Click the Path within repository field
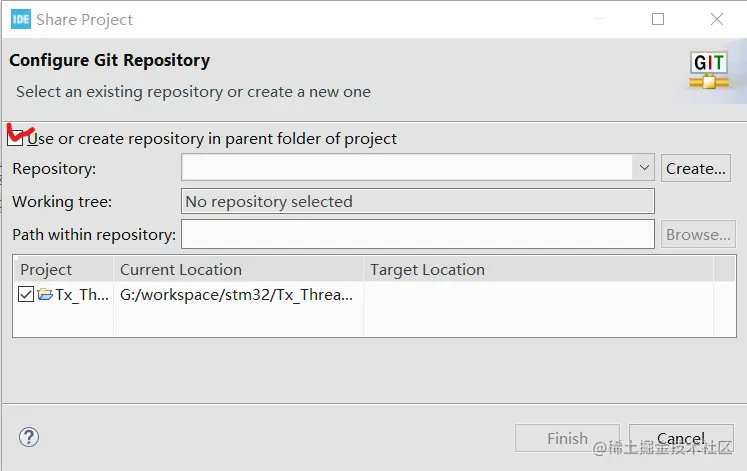Viewport: 747px width, 471px height. pos(417,234)
